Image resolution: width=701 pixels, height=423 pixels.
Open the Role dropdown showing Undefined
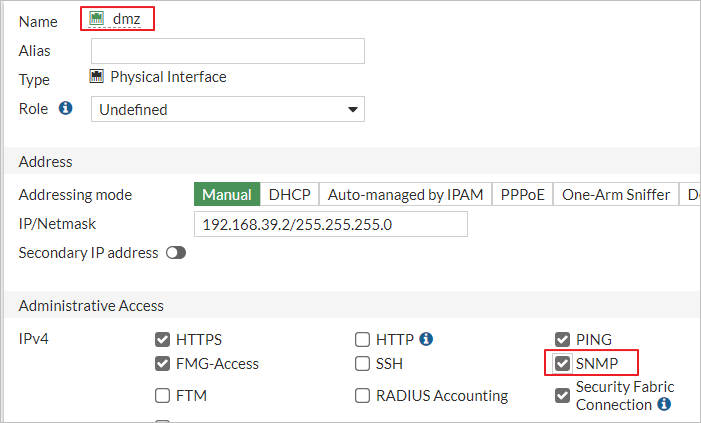(228, 109)
